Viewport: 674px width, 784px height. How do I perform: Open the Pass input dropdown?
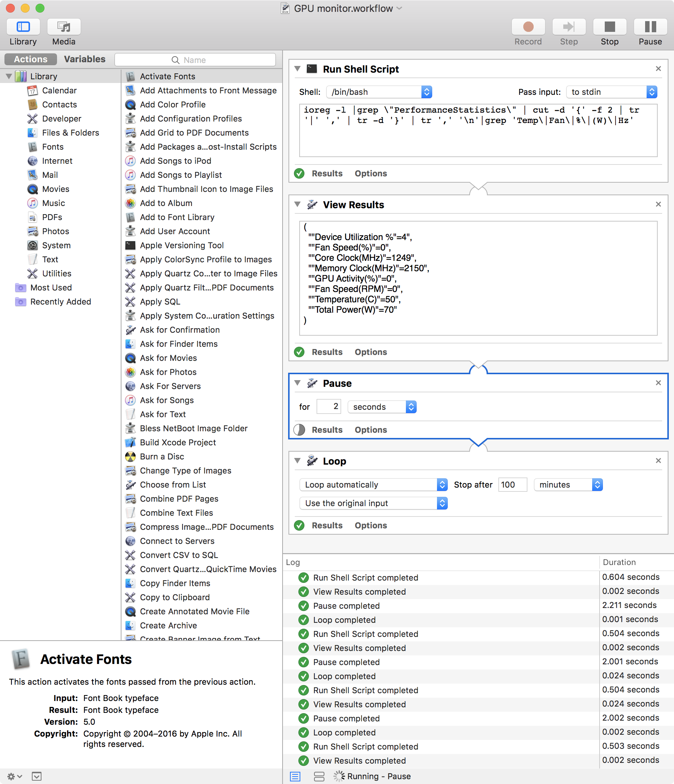[611, 92]
